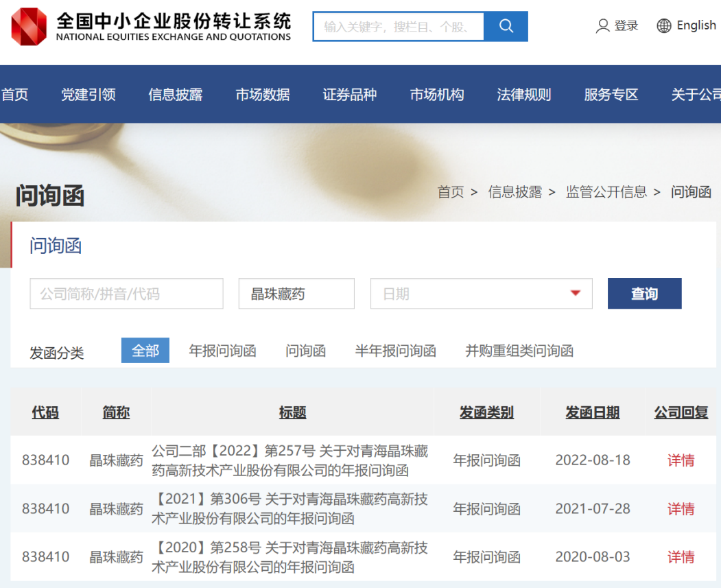Click date cell 2020-08-03

pos(592,556)
